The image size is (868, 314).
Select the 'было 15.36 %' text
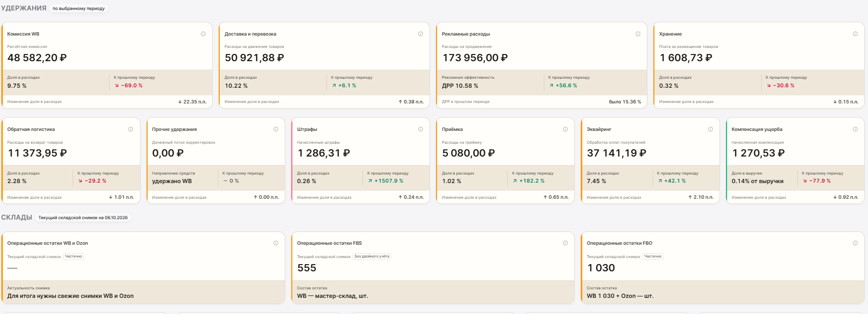pyautogui.click(x=625, y=102)
